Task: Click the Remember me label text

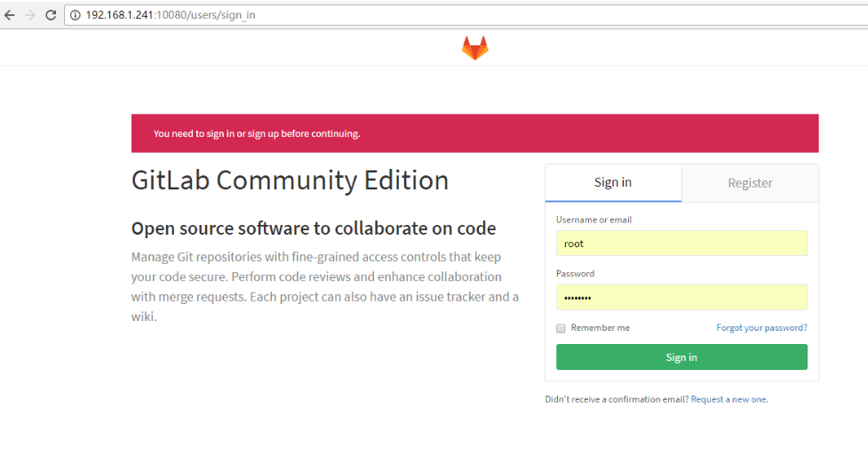Action: (600, 328)
